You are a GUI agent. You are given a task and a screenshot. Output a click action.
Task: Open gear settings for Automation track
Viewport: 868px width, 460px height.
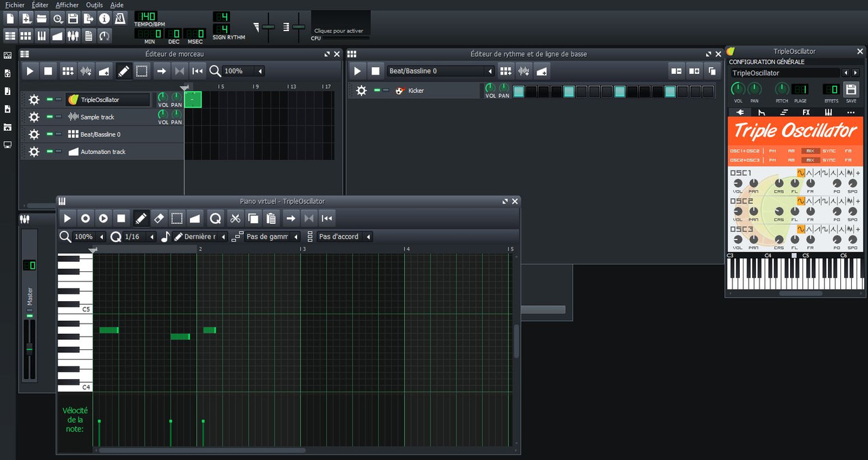pyautogui.click(x=34, y=151)
